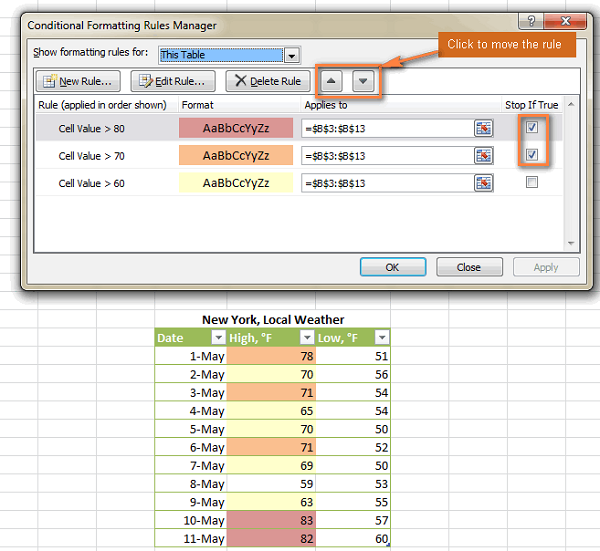The width and height of the screenshot is (600, 551).
Task: Open the Date column filter dropdown
Action: 218,338
